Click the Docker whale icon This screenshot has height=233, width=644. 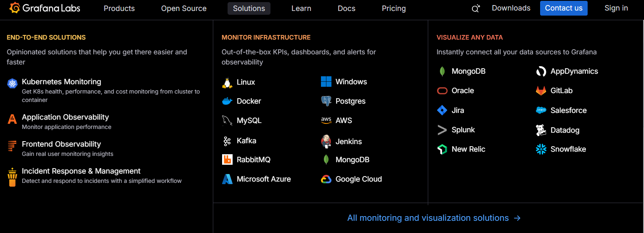227,102
